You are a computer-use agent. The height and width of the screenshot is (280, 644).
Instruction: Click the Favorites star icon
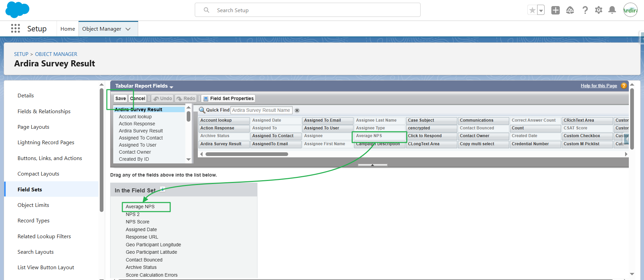tap(532, 10)
